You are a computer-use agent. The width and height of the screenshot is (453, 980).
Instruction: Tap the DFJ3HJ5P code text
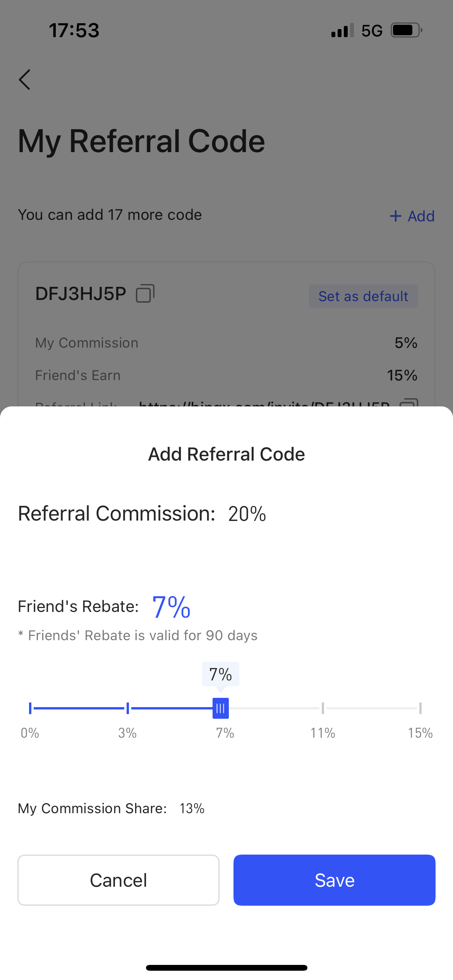click(81, 294)
